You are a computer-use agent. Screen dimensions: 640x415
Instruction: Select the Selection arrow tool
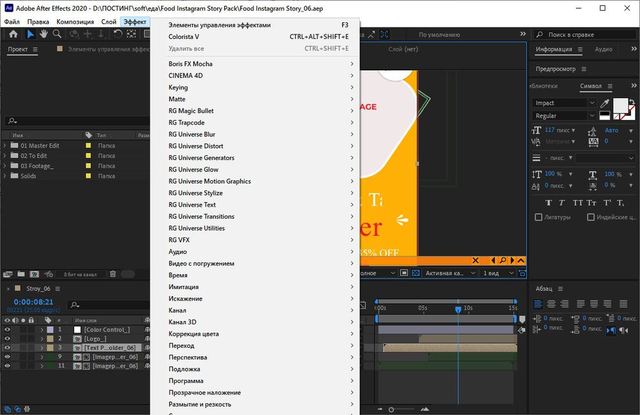29,33
